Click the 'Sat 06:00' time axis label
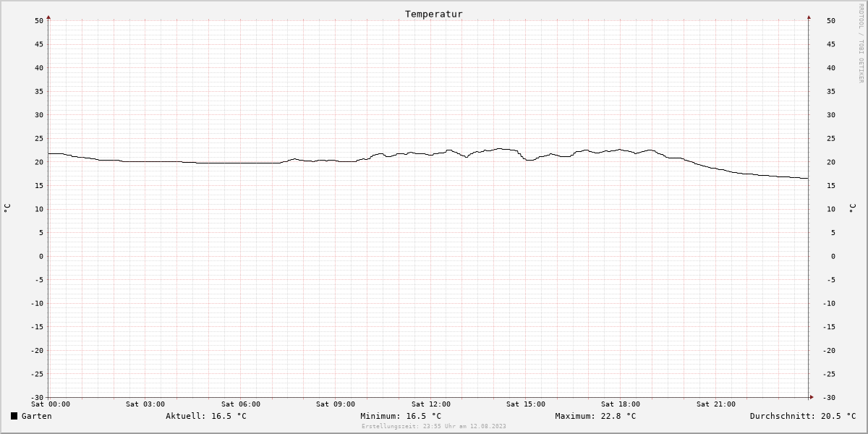 [x=241, y=404]
